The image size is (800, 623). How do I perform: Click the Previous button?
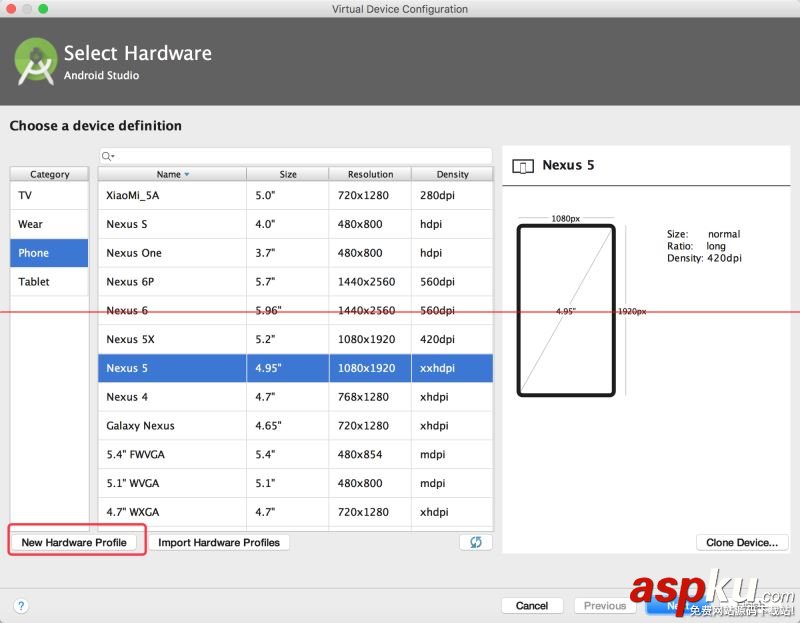605,606
